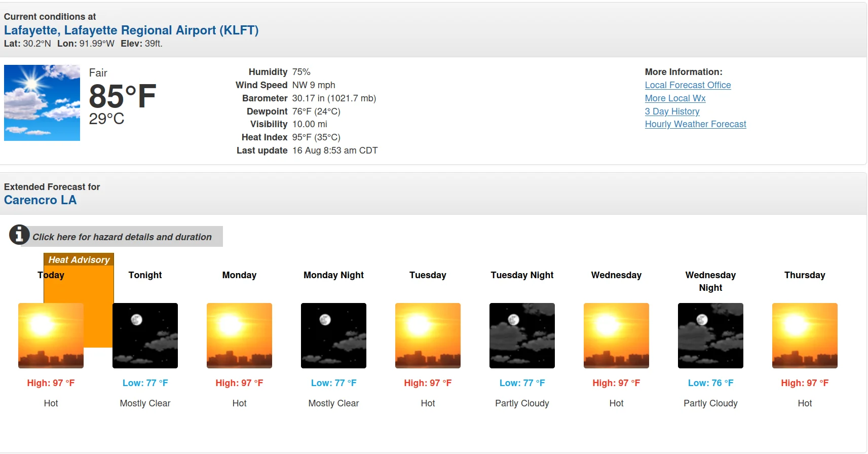Screen dimensions: 868x454
Task: Click the Thursday period label
Action: [x=805, y=275]
